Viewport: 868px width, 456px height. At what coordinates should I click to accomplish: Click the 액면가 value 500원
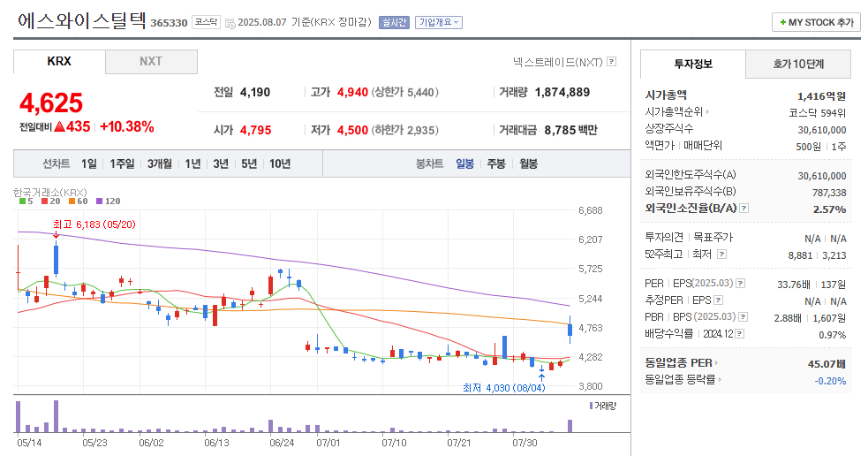pyautogui.click(x=808, y=147)
